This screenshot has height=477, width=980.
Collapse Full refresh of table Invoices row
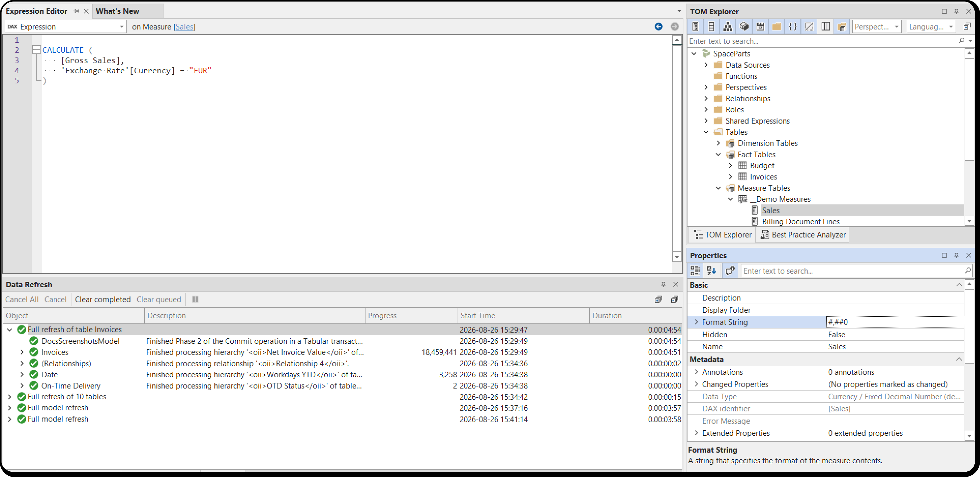click(9, 330)
